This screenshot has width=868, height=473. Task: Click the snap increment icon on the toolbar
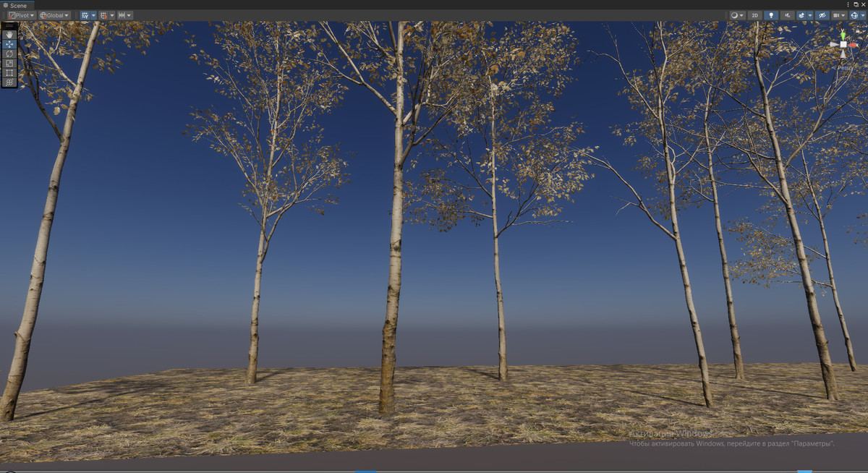pos(105,15)
